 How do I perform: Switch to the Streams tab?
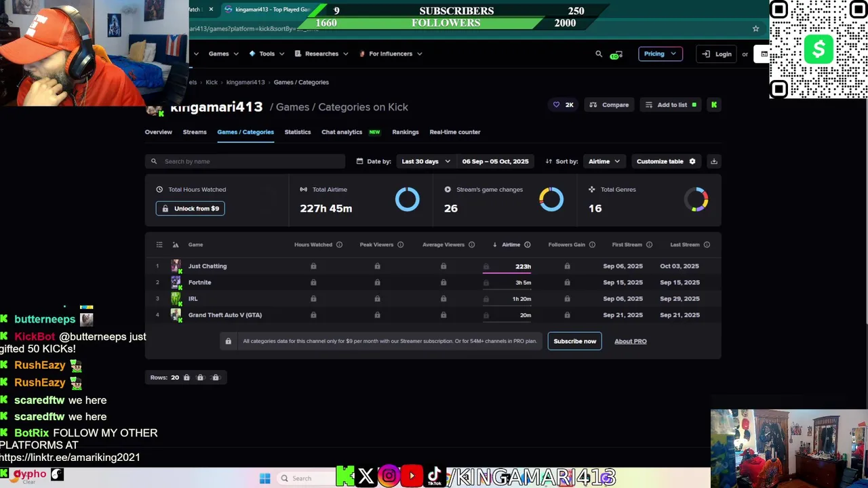(195, 132)
